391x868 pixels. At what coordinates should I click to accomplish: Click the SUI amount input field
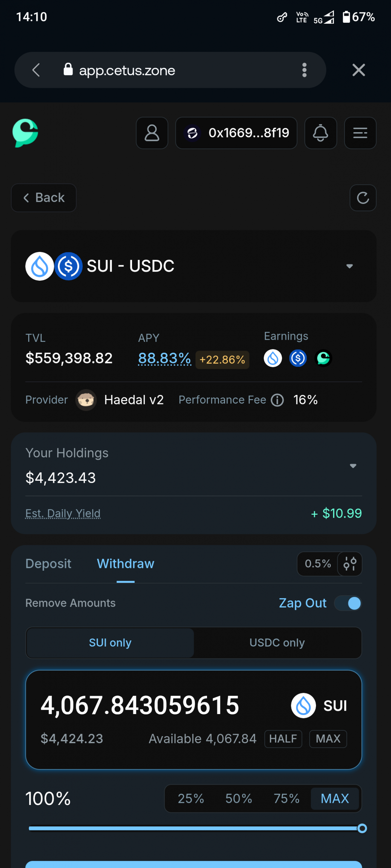[140, 705]
